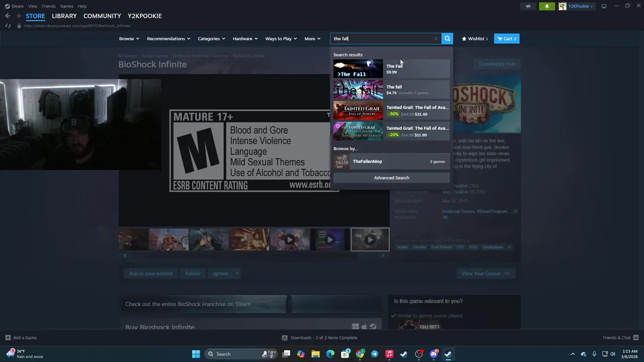Select The Fall $9.99 search result
The image size is (644, 362).
click(391, 69)
